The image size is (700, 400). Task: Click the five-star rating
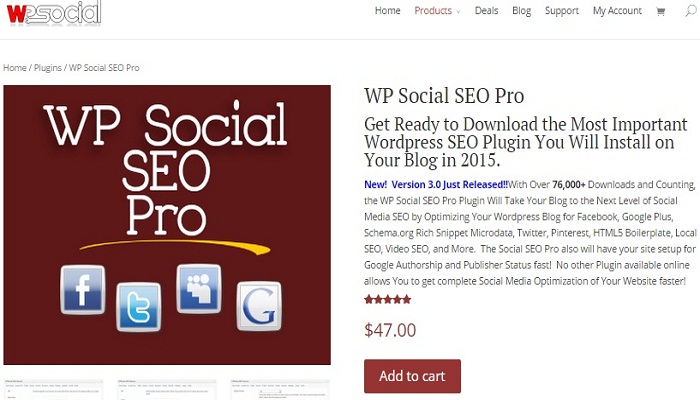388,300
